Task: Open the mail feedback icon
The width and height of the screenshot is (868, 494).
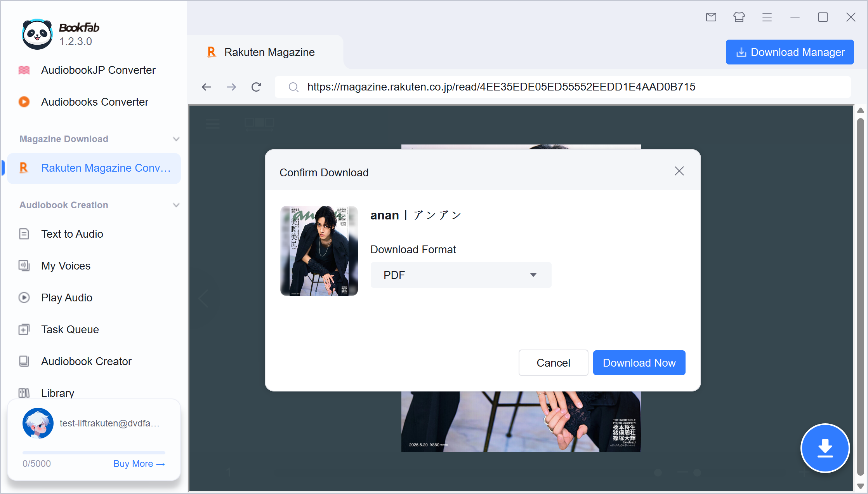Action: tap(711, 17)
